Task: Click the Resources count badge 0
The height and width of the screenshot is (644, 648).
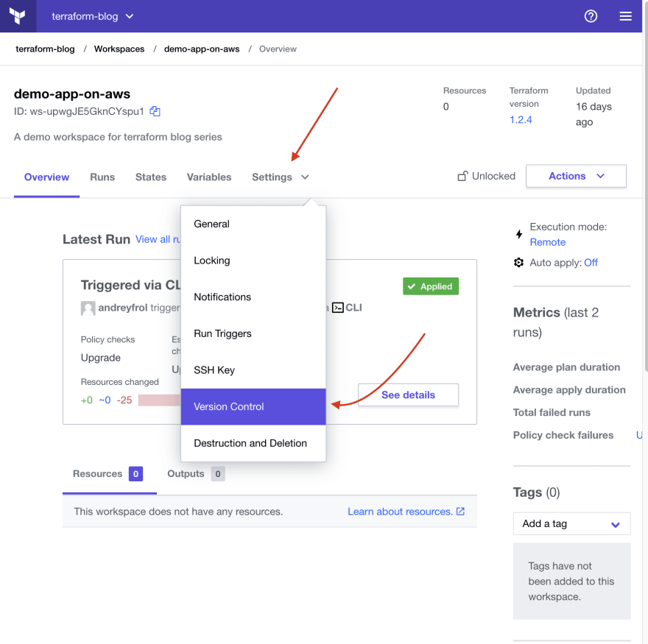Action: click(136, 474)
